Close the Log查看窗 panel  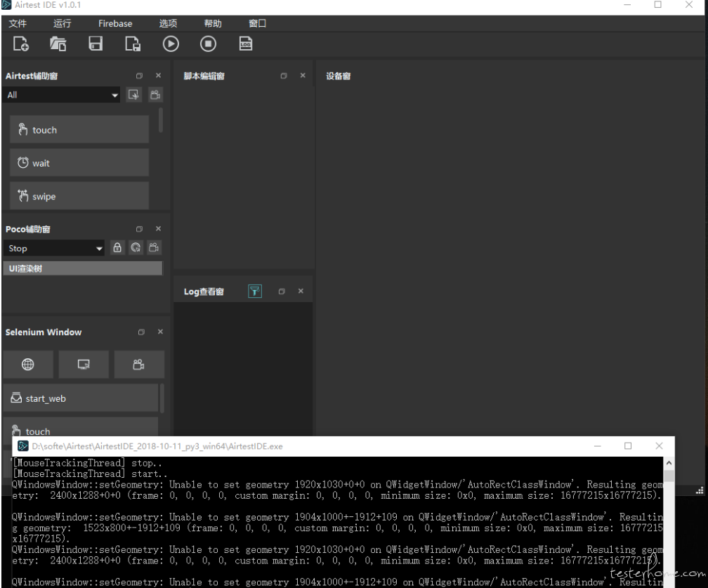pyautogui.click(x=301, y=292)
